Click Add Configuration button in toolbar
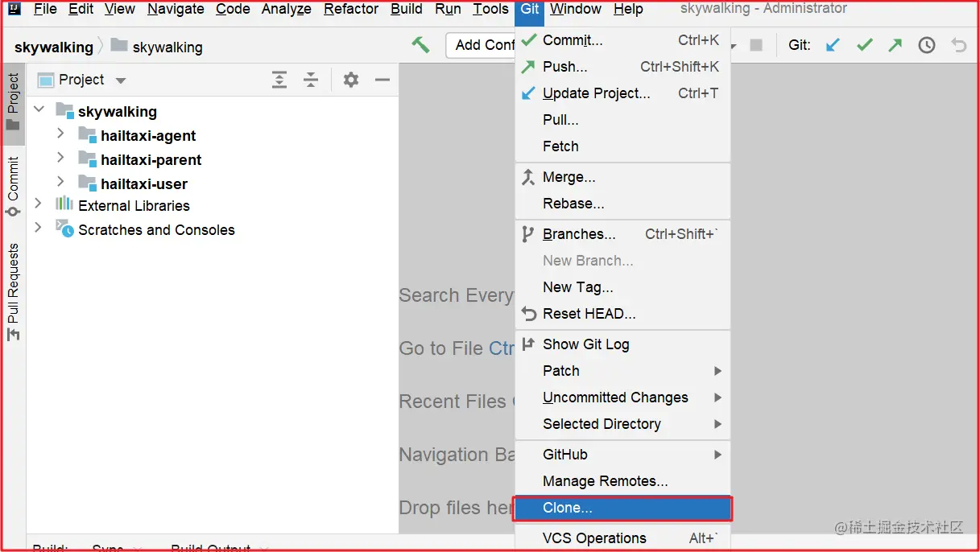The height and width of the screenshot is (552, 980). tap(482, 45)
